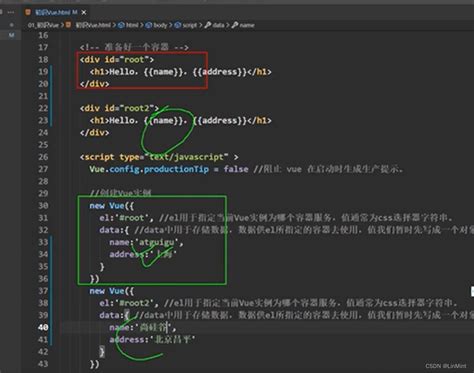Click the Vue.html file breadcrumb item
Image resolution: width=474 pixels, height=373 pixels.
[93, 25]
